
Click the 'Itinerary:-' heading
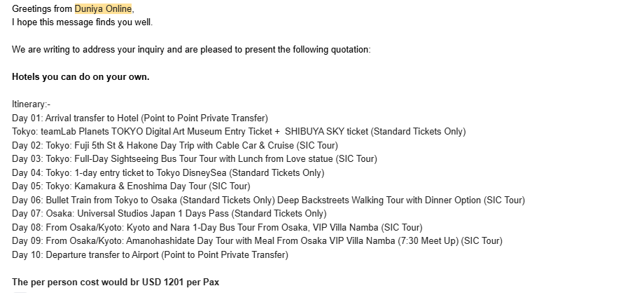coord(31,104)
